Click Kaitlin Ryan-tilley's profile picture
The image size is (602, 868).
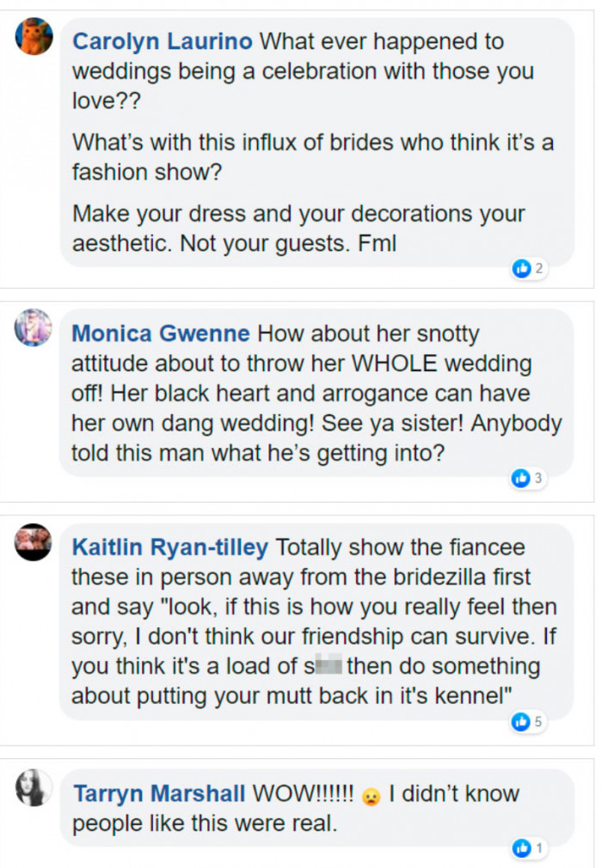click(33, 542)
